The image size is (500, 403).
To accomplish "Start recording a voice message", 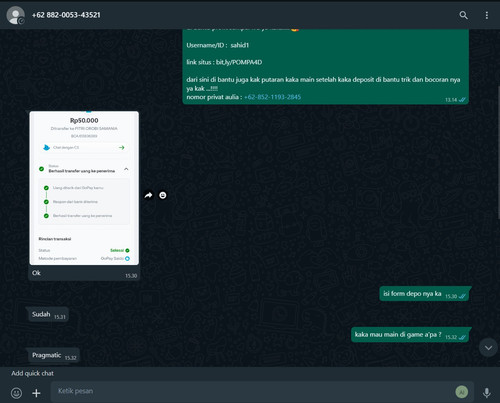I will 487,393.
